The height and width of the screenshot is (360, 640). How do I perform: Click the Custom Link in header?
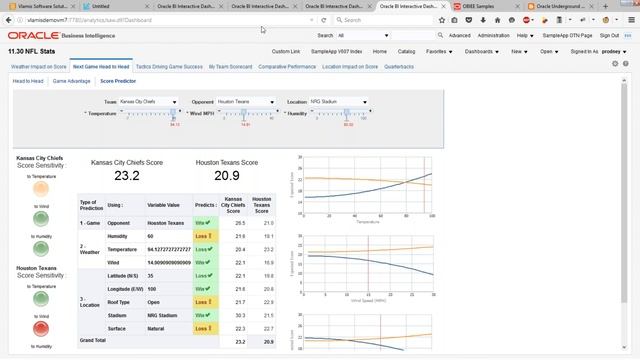tap(286, 51)
